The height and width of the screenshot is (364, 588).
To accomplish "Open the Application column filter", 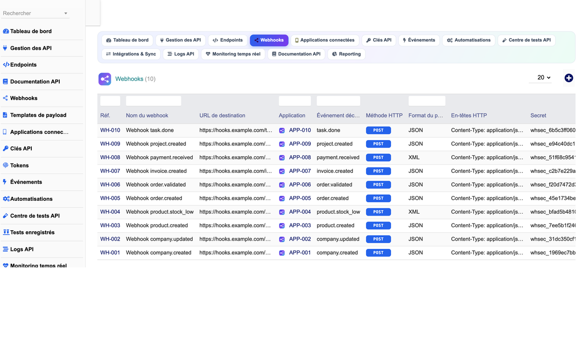I will (295, 101).
